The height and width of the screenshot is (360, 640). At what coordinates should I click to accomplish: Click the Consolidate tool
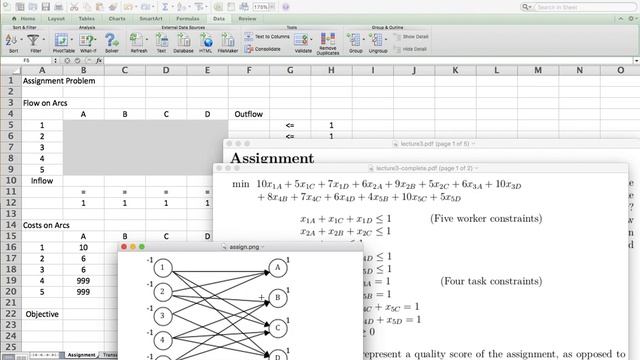pyautogui.click(x=262, y=49)
